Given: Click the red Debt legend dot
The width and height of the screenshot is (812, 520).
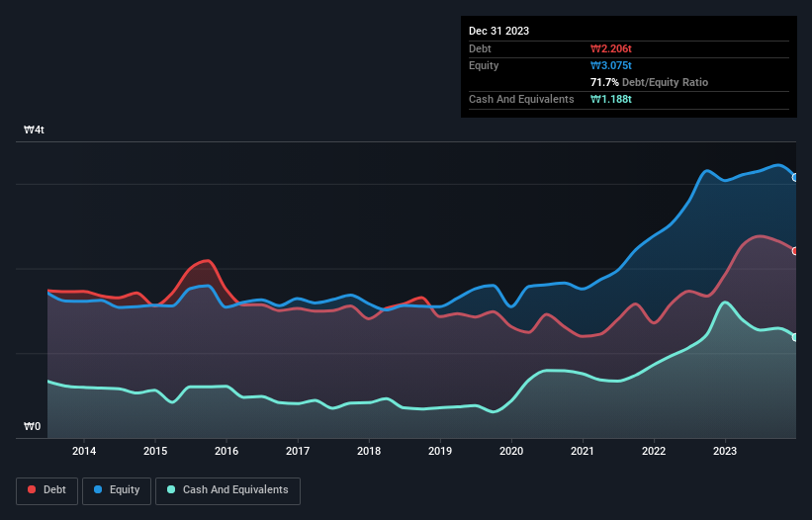Looking at the screenshot, I should [x=32, y=489].
